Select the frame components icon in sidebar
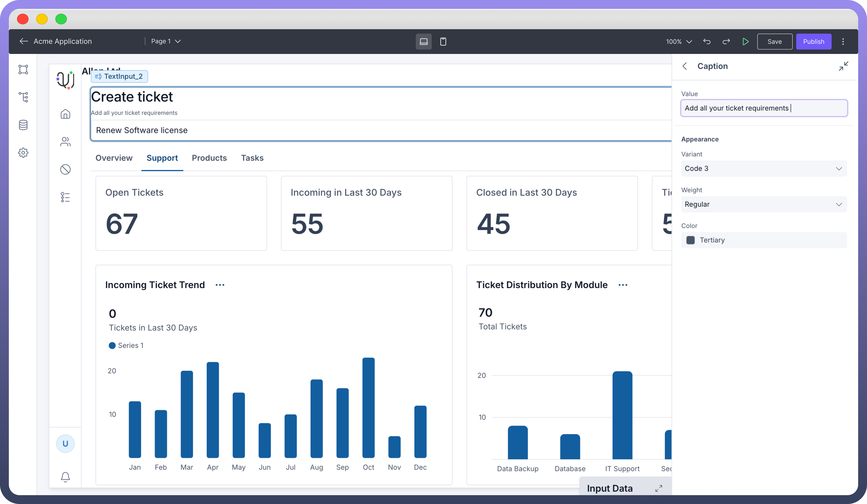 pos(23,69)
